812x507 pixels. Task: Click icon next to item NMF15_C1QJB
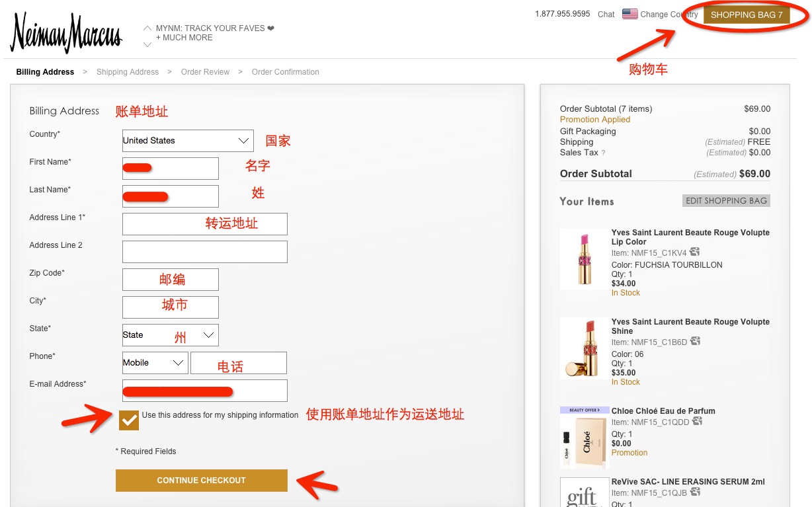[695, 492]
